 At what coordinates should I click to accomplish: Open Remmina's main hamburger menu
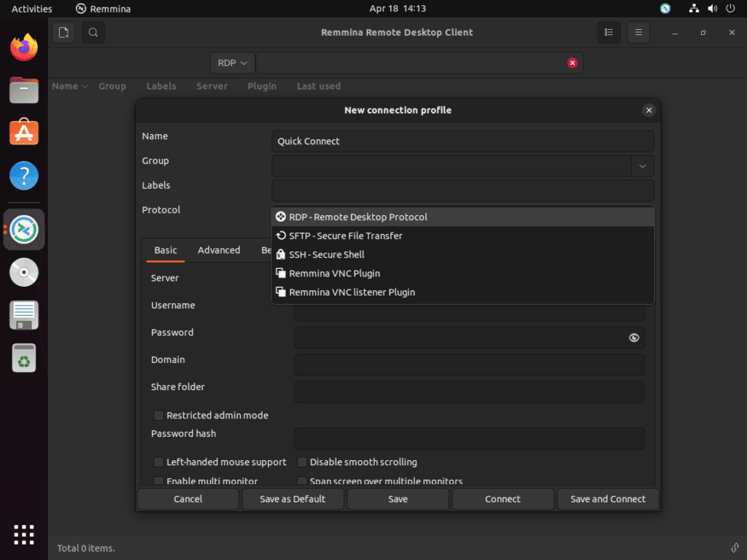click(638, 32)
